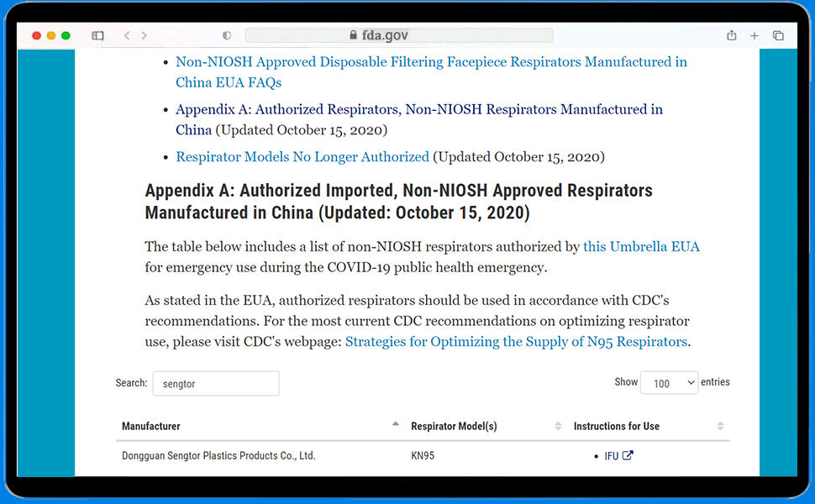Open the IFU link for Dongguan Sengtor

tap(612, 456)
